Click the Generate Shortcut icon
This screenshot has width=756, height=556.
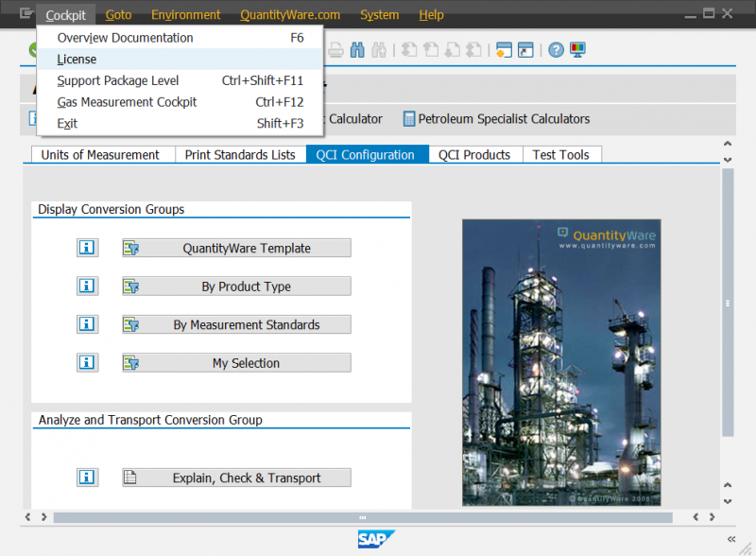click(x=525, y=50)
